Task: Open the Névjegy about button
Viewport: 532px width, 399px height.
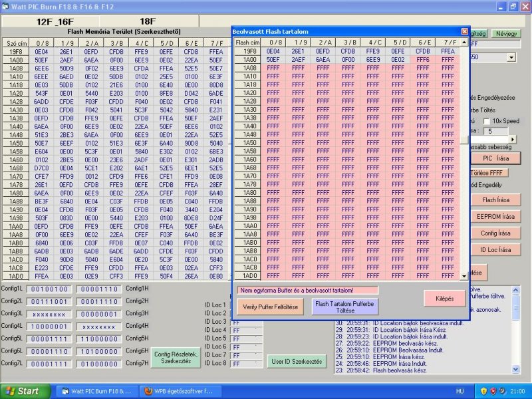Action: (x=506, y=34)
